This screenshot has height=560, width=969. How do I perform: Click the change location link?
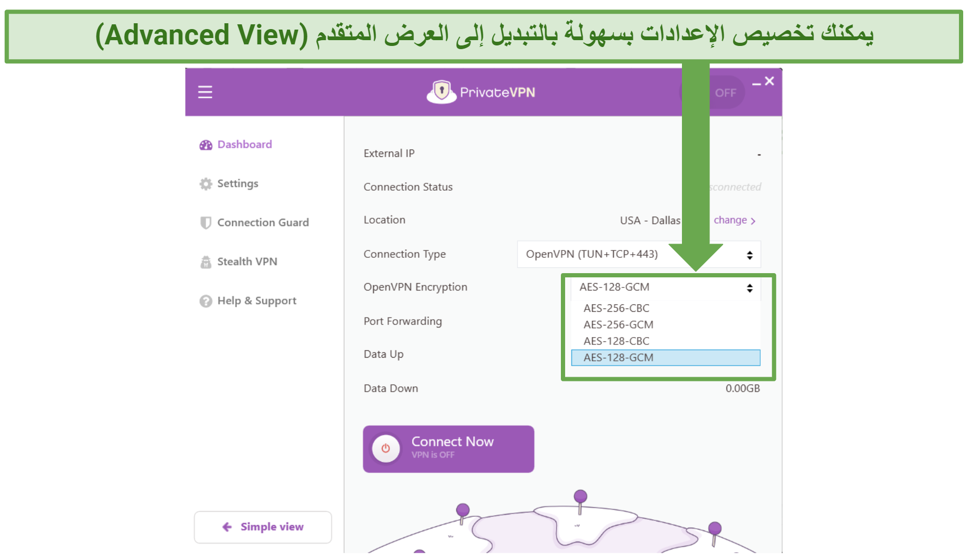[730, 220]
